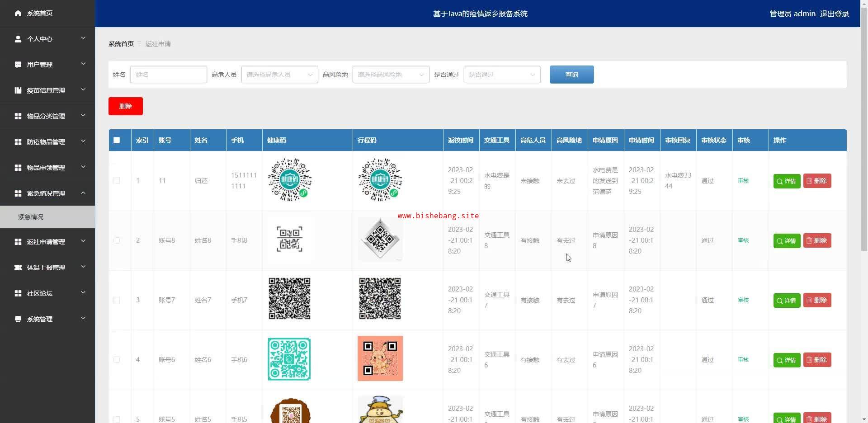Click the grid icon beside 物品申领管理
868x423 pixels.
tap(18, 168)
